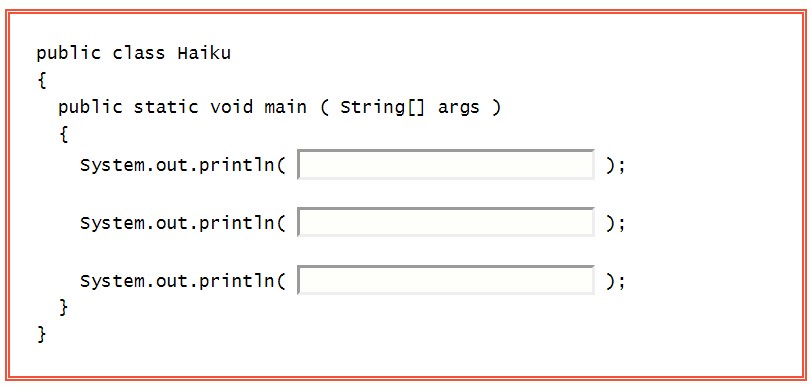Viewport: 811px width, 387px height.
Task: Click the opening brace below class Haiku
Action: coord(42,80)
